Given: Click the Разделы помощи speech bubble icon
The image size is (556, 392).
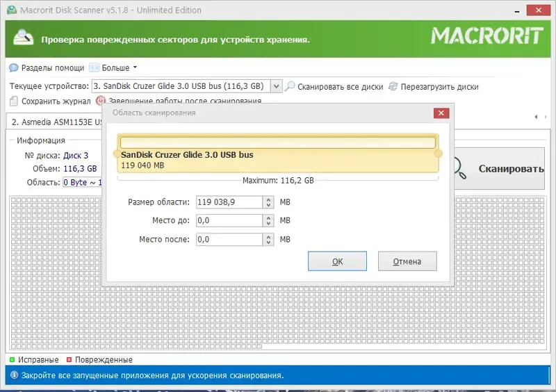Looking at the screenshot, I should click(x=14, y=67).
